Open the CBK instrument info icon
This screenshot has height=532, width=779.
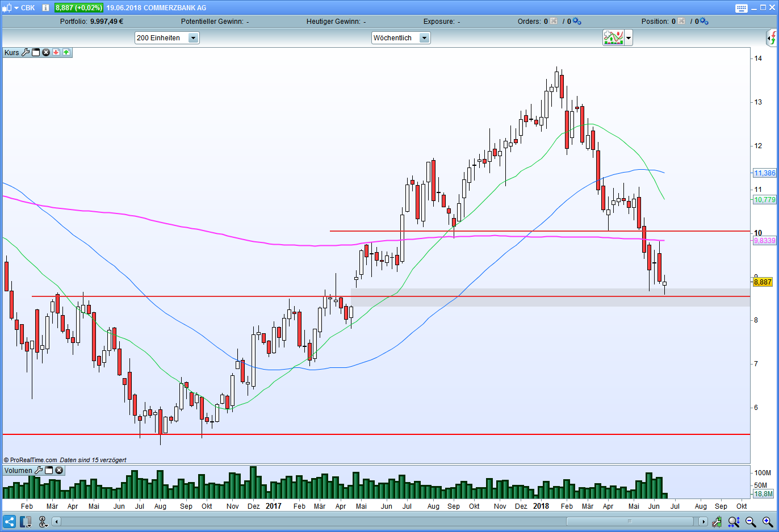[x=45, y=8]
